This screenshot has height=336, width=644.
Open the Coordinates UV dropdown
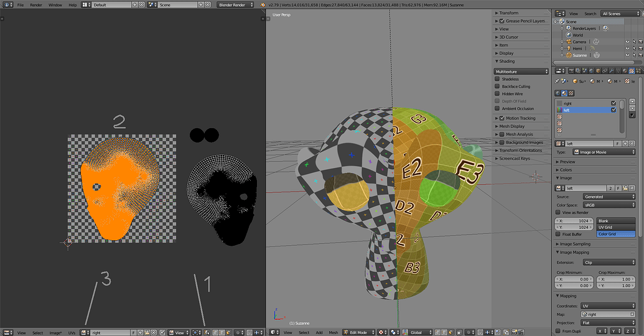pos(609,306)
